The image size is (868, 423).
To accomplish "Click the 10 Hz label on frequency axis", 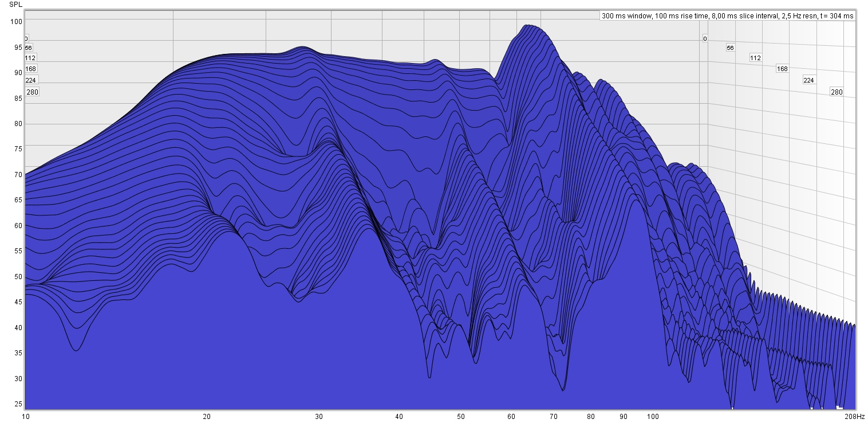I will pyautogui.click(x=25, y=416).
